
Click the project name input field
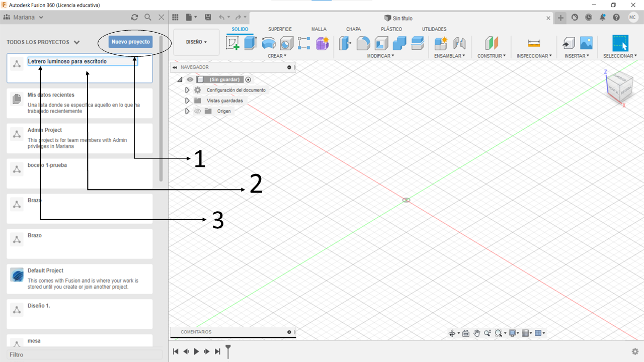point(83,61)
